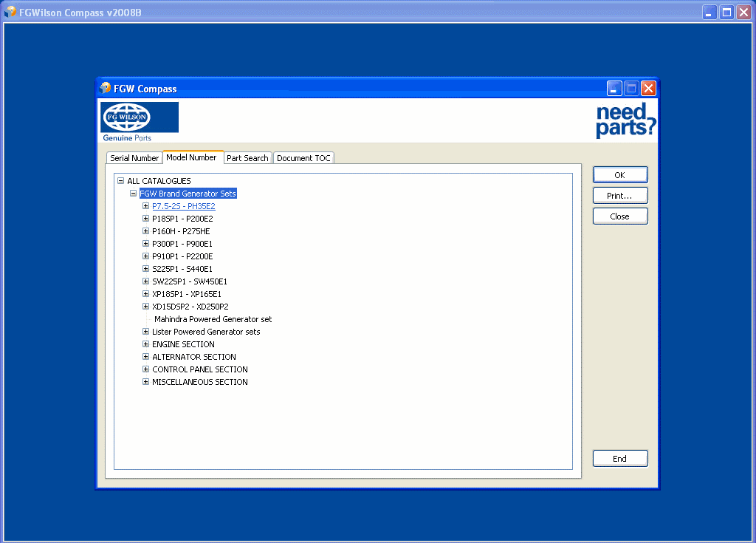
Task: Open the P7.5-2S - PH35E2 link
Action: (184, 206)
